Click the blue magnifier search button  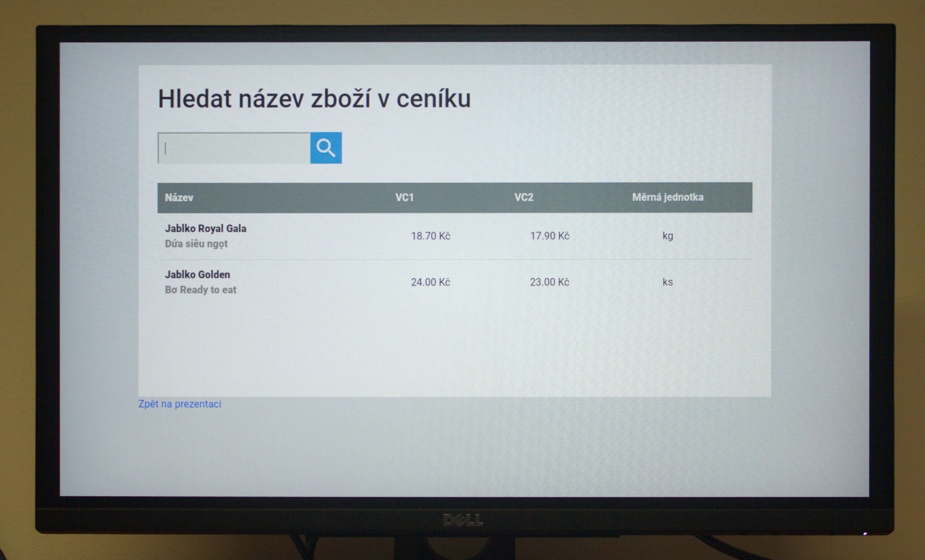[x=326, y=148]
